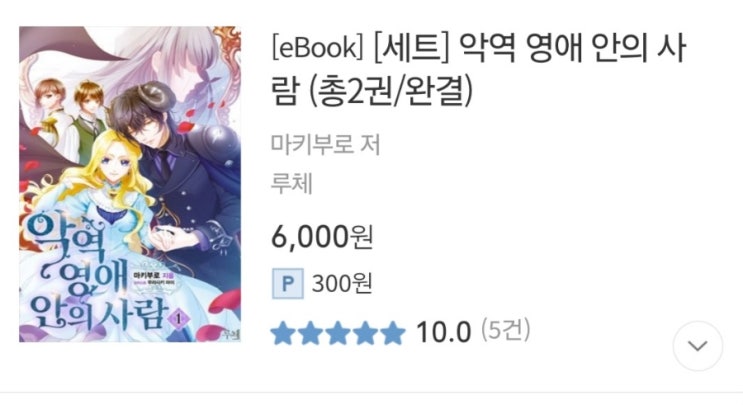Open the 악역 영애 안의 사람 book cover thumbnail
Image resolution: width=743 pixels, height=405 pixels.
(x=130, y=184)
